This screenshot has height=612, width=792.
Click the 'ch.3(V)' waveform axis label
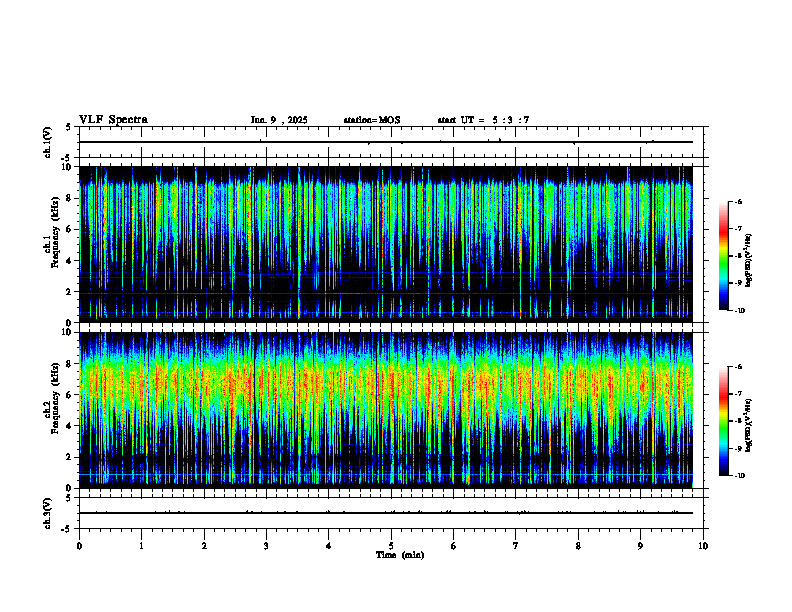pyautogui.click(x=48, y=513)
